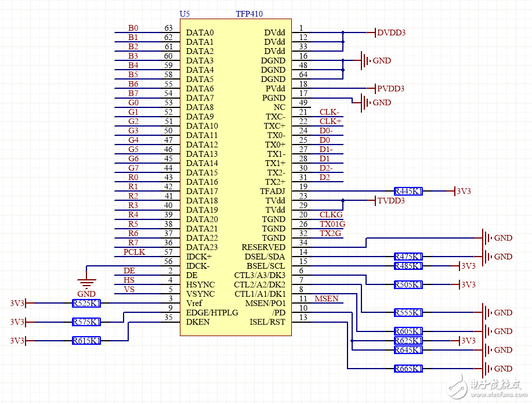Select the VS net label
The width and height of the screenshot is (532, 404).
(129, 289)
